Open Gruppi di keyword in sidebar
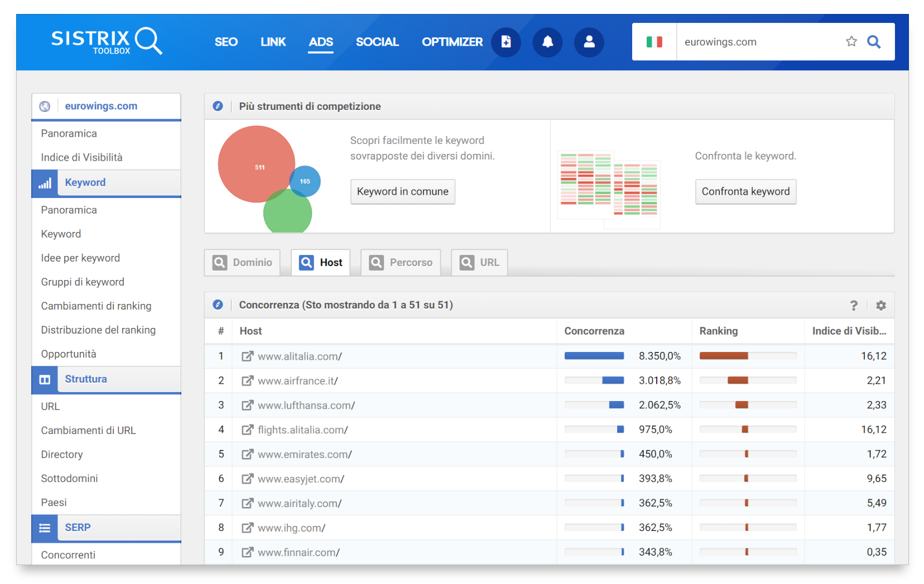This screenshot has height=584, width=924. tap(83, 282)
